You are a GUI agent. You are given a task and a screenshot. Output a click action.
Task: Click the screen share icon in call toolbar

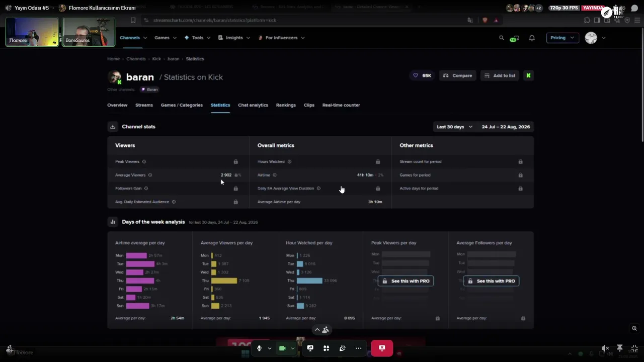(310, 348)
